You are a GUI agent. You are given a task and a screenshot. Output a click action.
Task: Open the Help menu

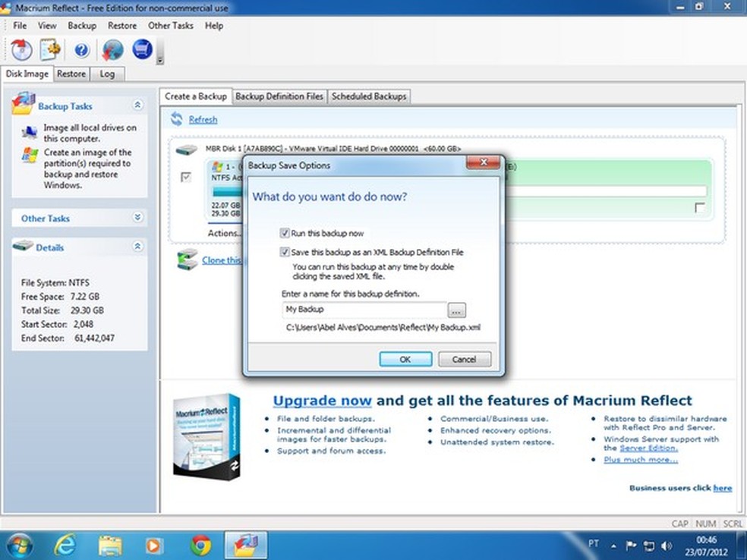click(x=214, y=26)
